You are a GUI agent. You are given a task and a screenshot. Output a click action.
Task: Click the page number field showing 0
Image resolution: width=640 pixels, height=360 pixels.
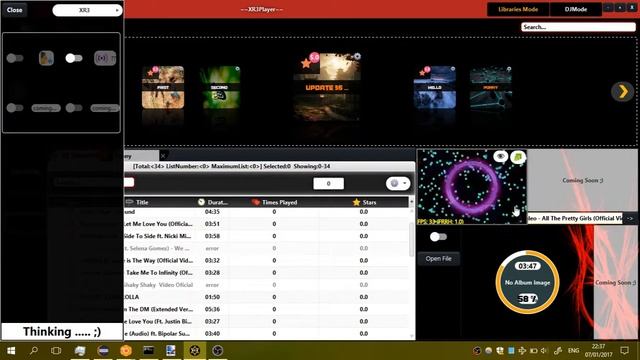pos(328,184)
